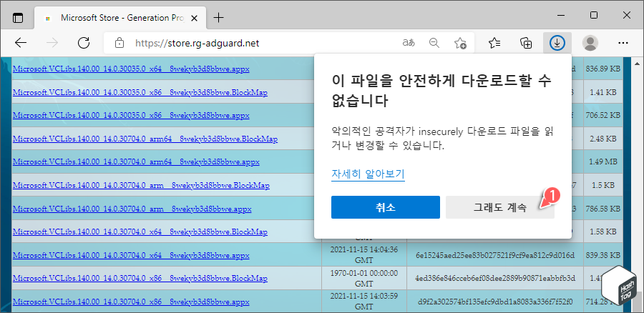Select the 786.58 KB size cell
Screen dimensions: 644x313
pos(603,209)
